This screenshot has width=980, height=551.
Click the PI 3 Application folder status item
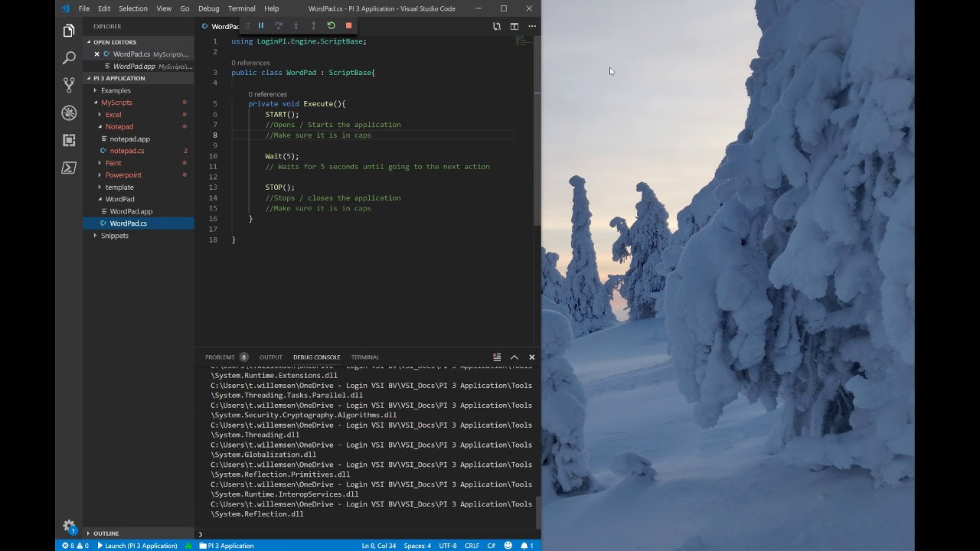(226, 546)
